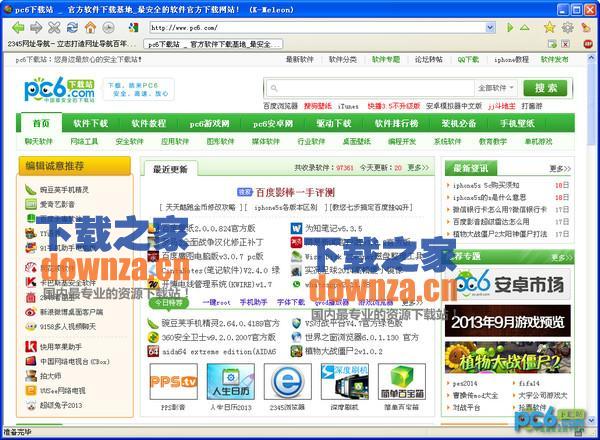Click the pea pod icon beside 豌豆荚手机精灵 in the sidebar

[31, 189]
